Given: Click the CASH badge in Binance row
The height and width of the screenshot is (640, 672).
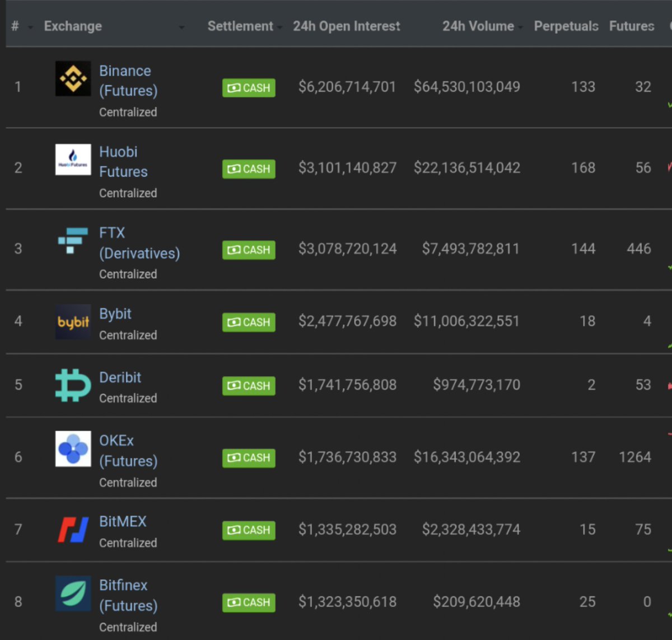Looking at the screenshot, I should tap(249, 88).
